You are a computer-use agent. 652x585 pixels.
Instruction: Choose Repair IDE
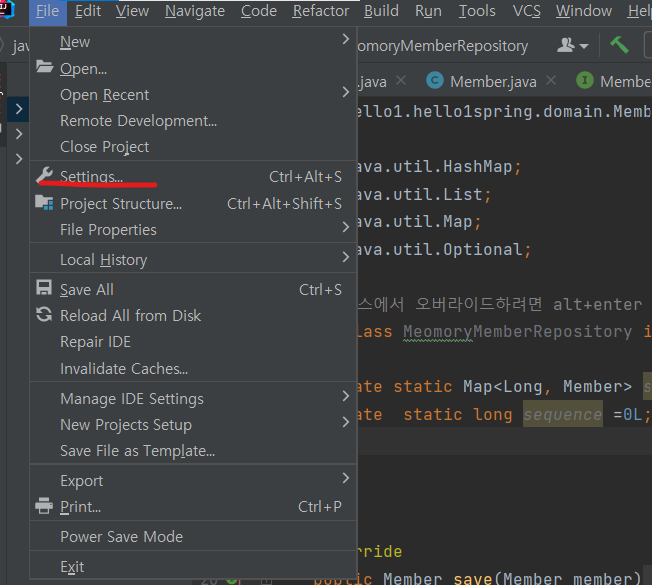click(x=193, y=342)
